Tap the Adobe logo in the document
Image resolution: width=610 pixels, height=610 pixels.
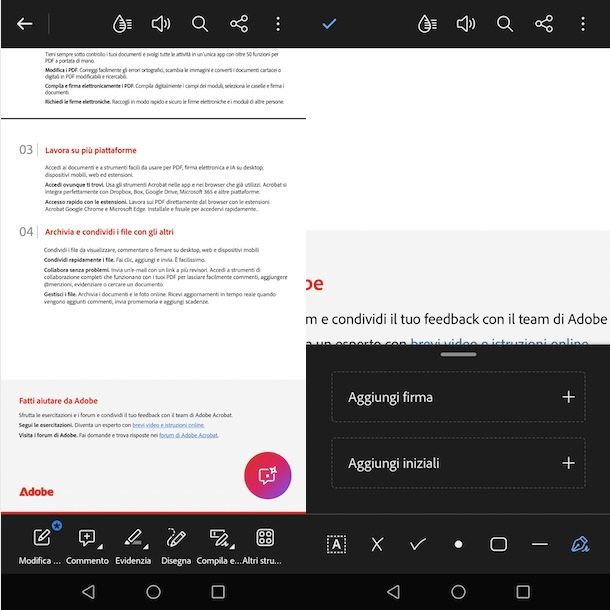[37, 492]
